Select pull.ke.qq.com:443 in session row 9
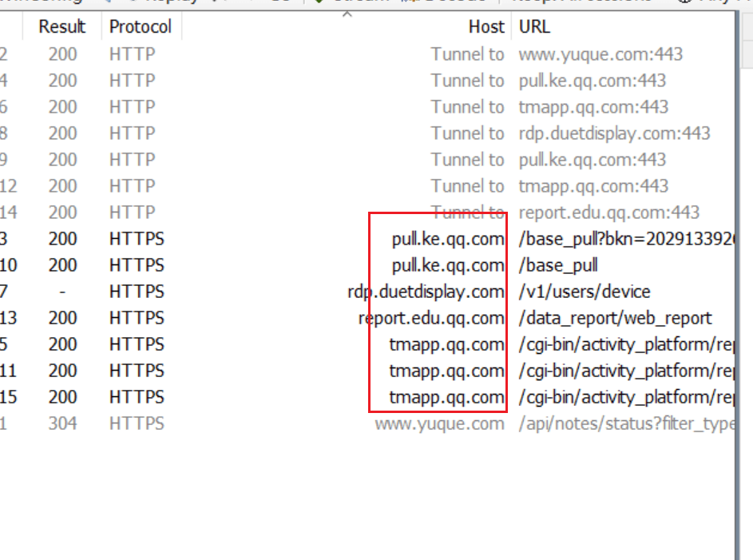This screenshot has height=560, width=753. coord(592,160)
